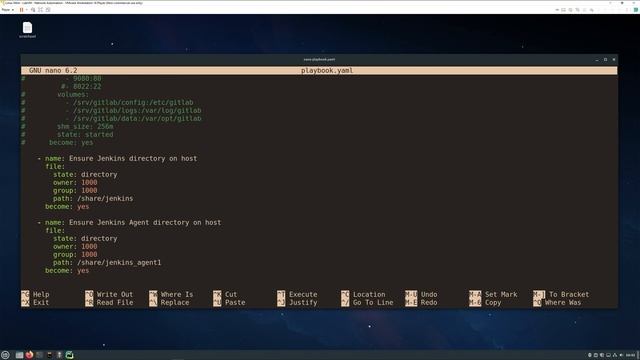
Task: Click the Redo shortcut label
Action: pyautogui.click(x=429, y=302)
